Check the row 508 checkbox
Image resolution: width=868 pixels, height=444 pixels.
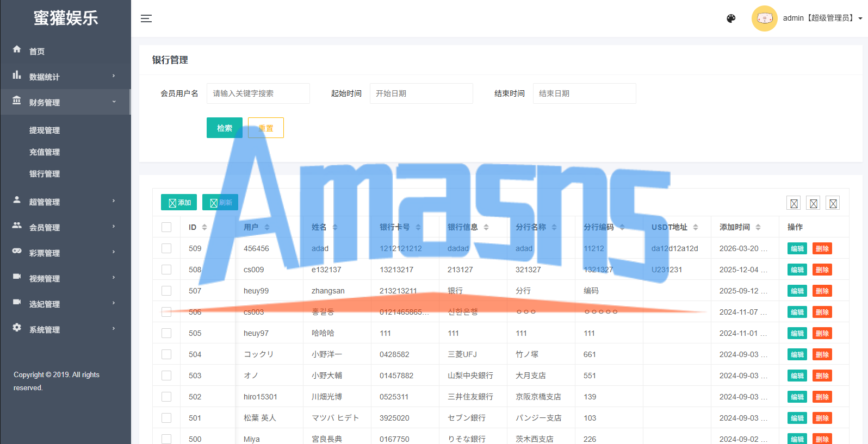166,270
